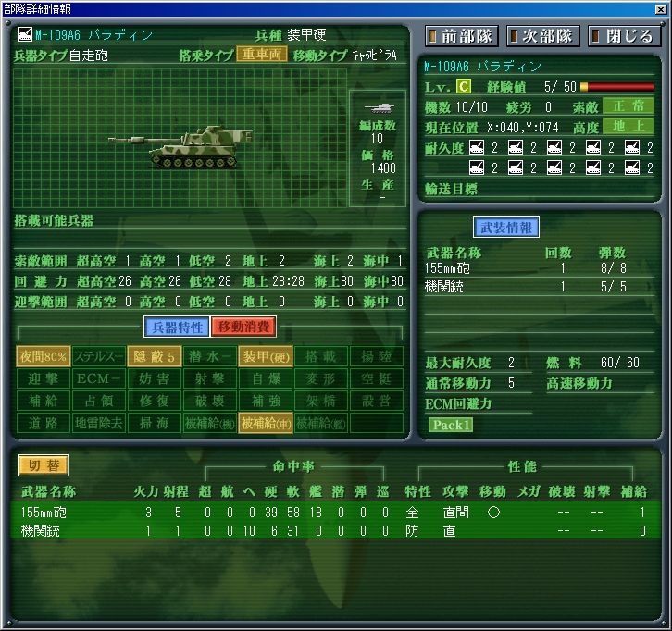The height and width of the screenshot is (631, 672).
Task: Click the 補強 trait cell
Action: pyautogui.click(x=266, y=401)
